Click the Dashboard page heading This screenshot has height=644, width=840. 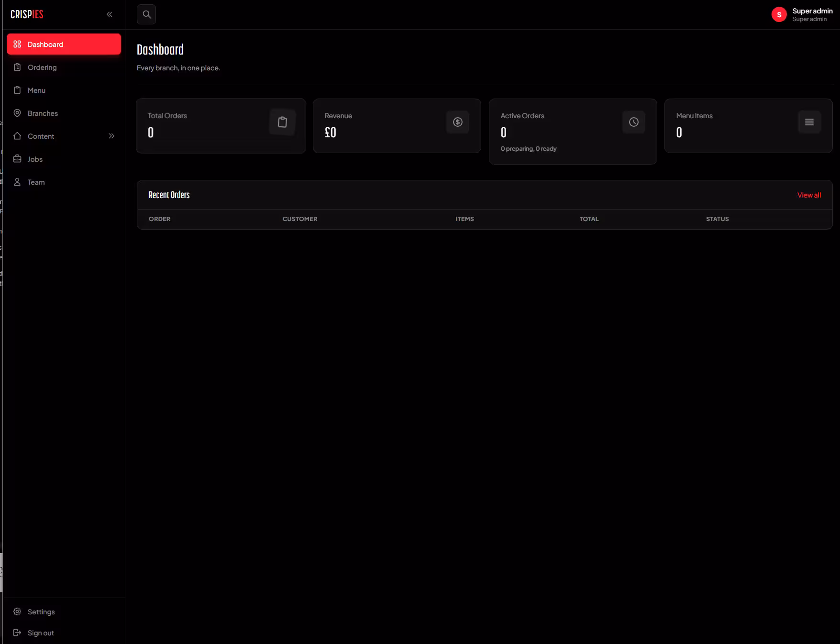pyautogui.click(x=160, y=49)
